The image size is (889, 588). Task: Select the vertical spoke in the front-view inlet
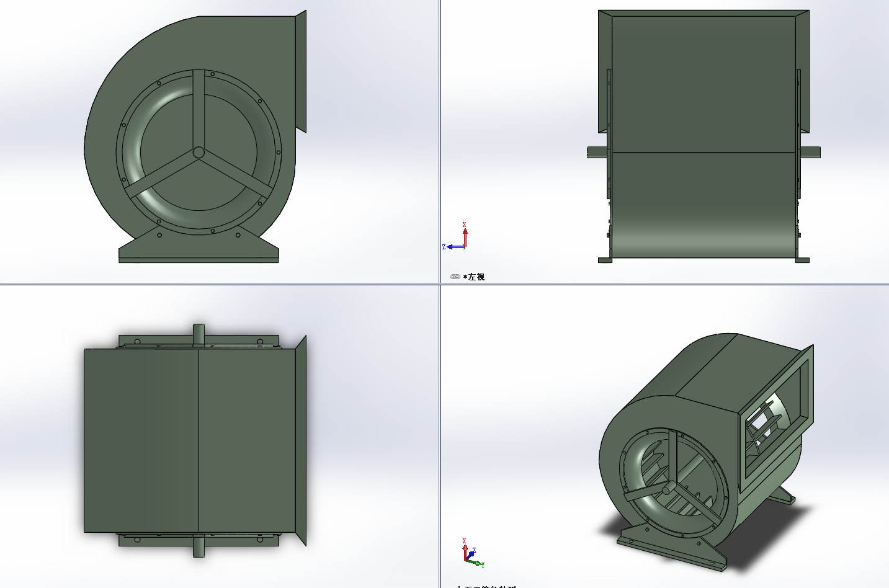tap(199, 109)
